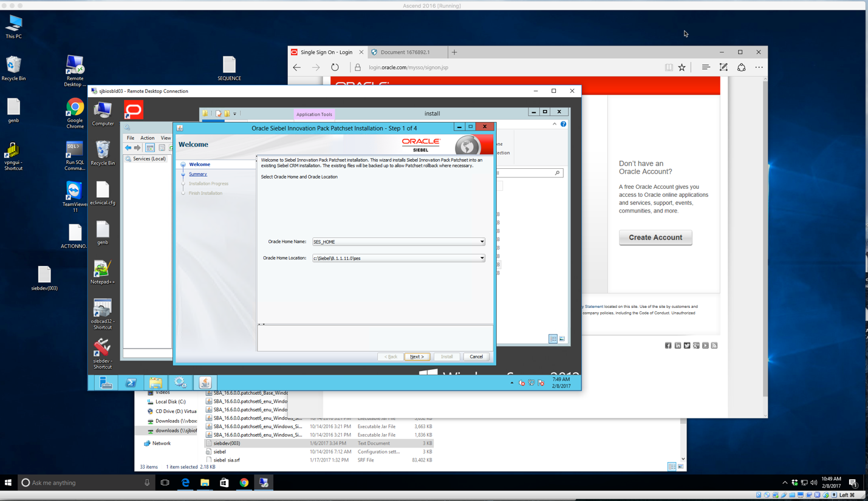Open Task View on host taskbar

pos(165,483)
